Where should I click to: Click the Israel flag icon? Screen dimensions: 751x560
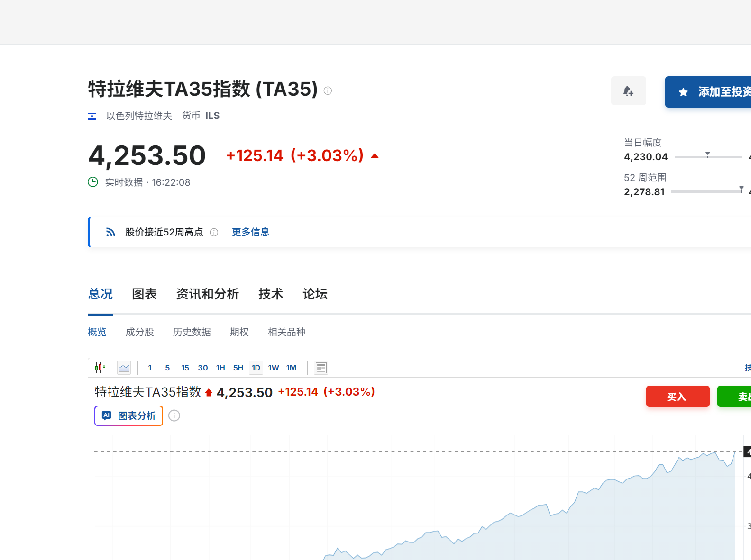(x=92, y=116)
